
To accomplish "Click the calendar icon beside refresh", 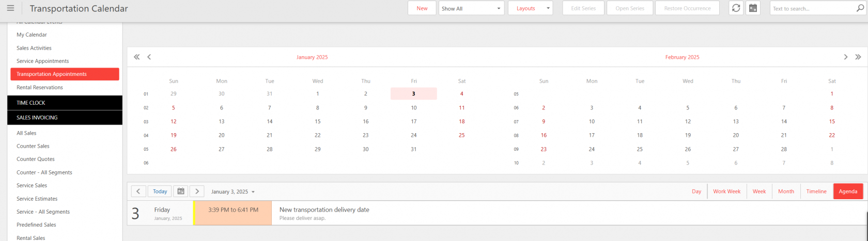I will pos(753,8).
